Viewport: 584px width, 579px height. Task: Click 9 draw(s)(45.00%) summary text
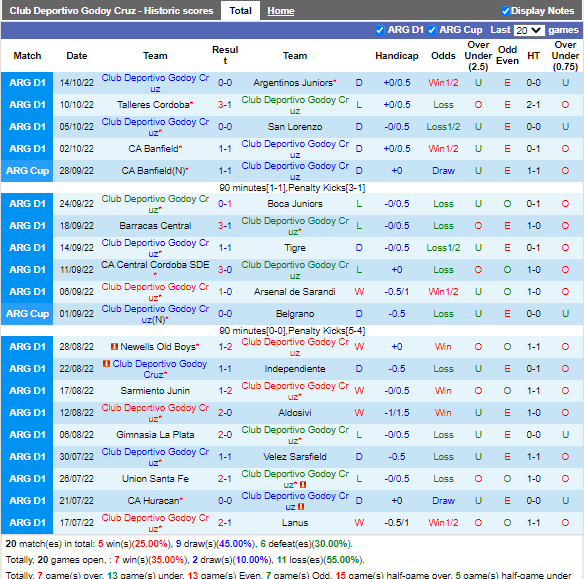pos(215,544)
